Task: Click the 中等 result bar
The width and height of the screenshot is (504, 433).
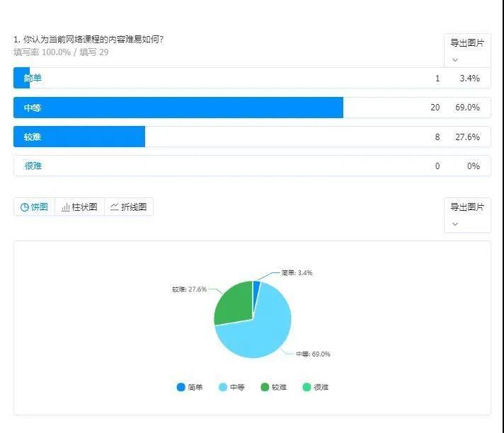Action: tap(178, 108)
